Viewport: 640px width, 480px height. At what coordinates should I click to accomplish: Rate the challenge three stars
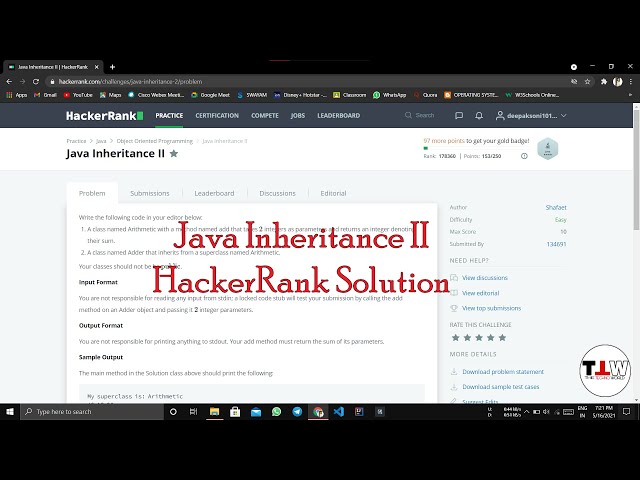pyautogui.click(x=479, y=338)
